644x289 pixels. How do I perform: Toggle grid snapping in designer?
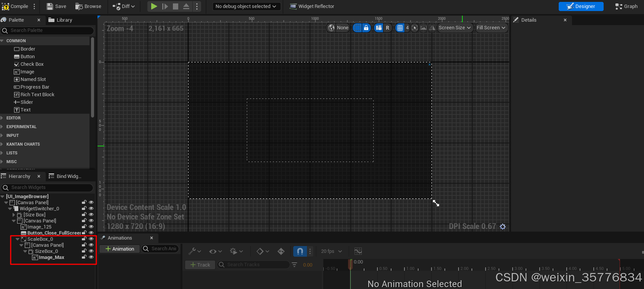[x=400, y=28]
